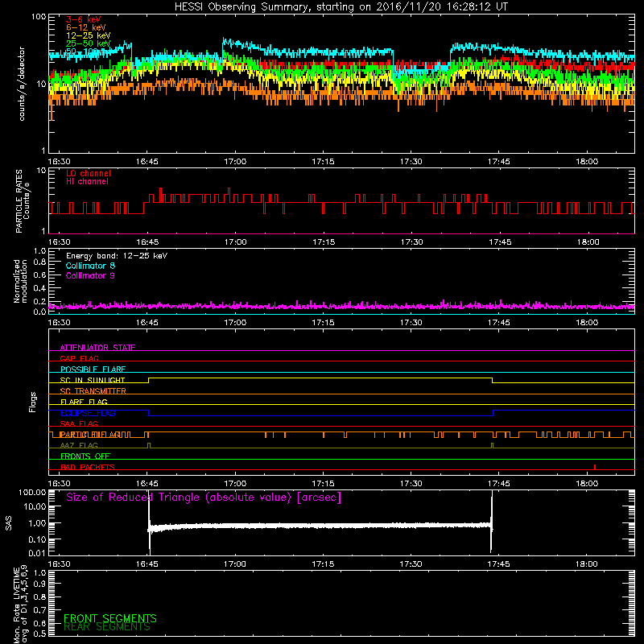Viewport: 644px width, 644px height.
Task: Click the HESSI Observing Summary title
Action: [341, 7]
